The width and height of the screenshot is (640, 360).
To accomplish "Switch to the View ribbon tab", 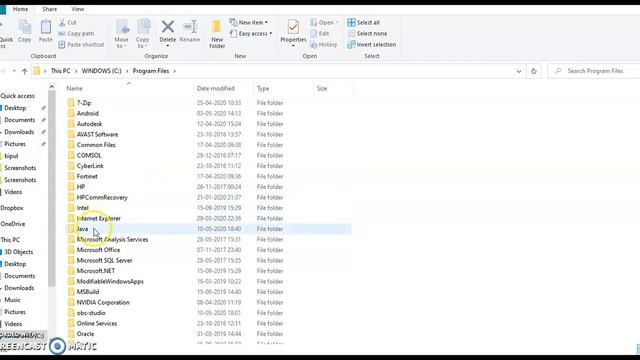I will [x=78, y=9].
